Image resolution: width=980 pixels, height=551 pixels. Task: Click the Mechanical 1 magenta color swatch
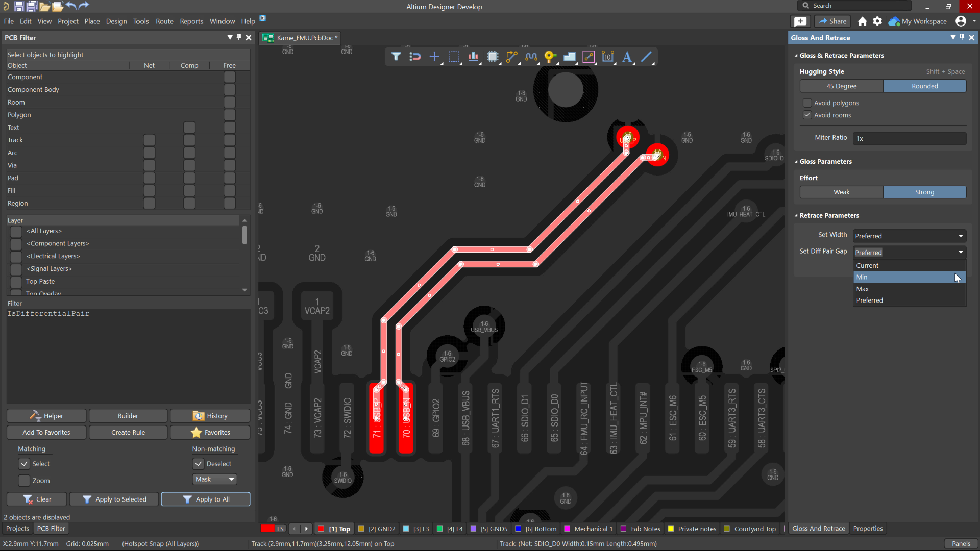point(567,529)
